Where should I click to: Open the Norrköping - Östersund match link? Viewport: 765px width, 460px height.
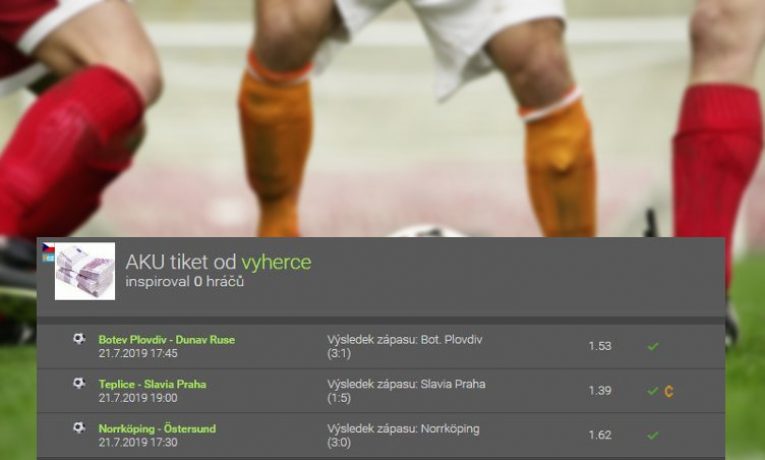(x=157, y=429)
